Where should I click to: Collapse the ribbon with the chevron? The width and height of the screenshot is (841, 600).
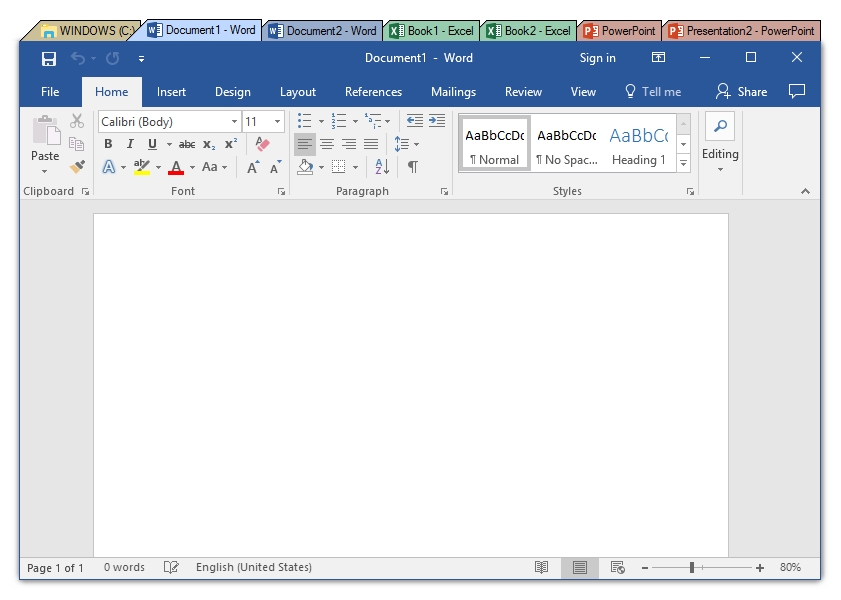pos(805,191)
